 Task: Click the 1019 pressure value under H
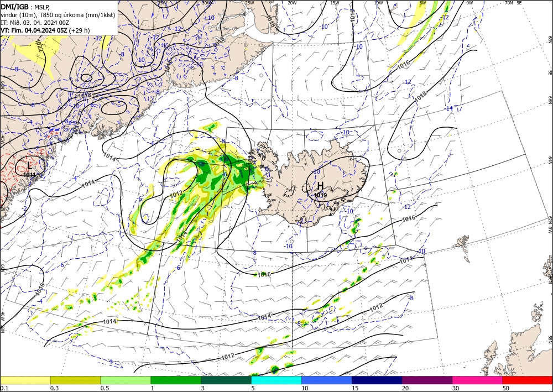tap(320, 195)
